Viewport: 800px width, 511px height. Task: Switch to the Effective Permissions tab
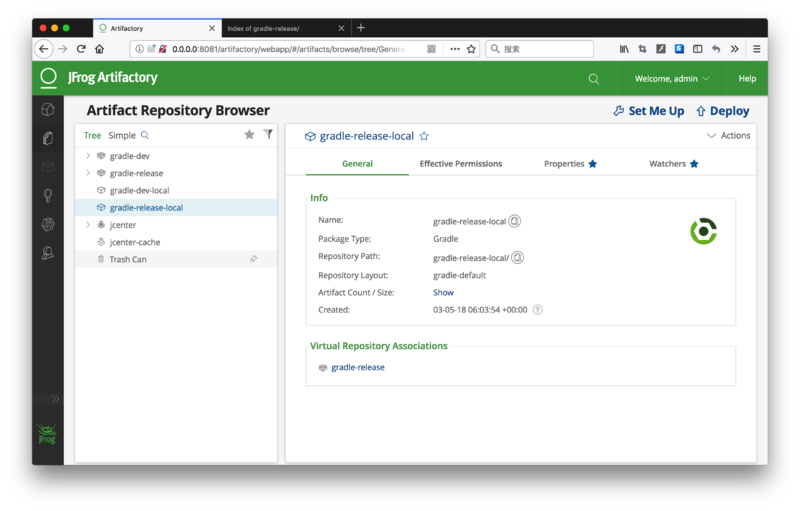[460, 164]
